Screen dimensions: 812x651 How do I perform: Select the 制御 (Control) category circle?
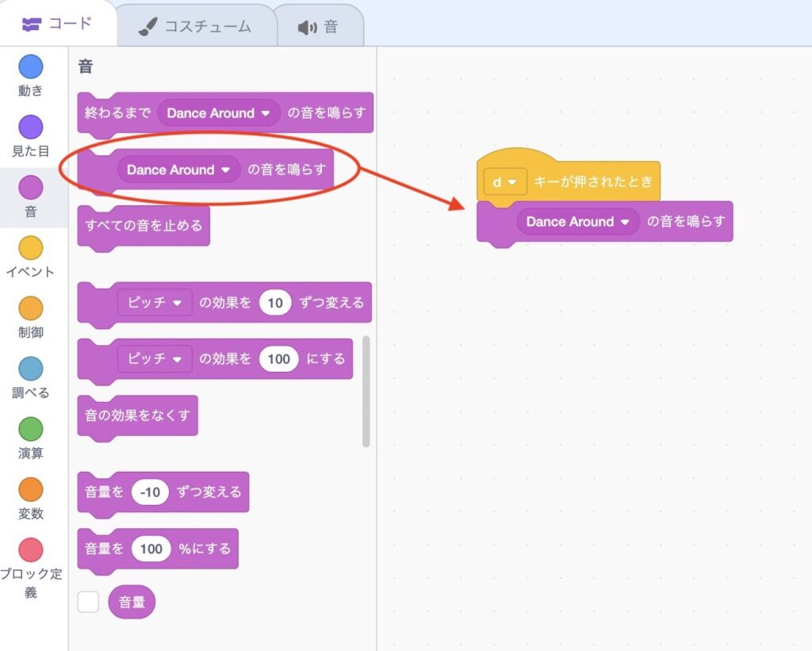pyautogui.click(x=31, y=308)
